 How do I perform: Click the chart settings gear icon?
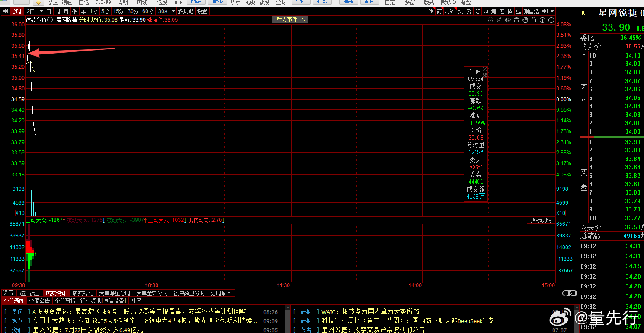pos(490,20)
